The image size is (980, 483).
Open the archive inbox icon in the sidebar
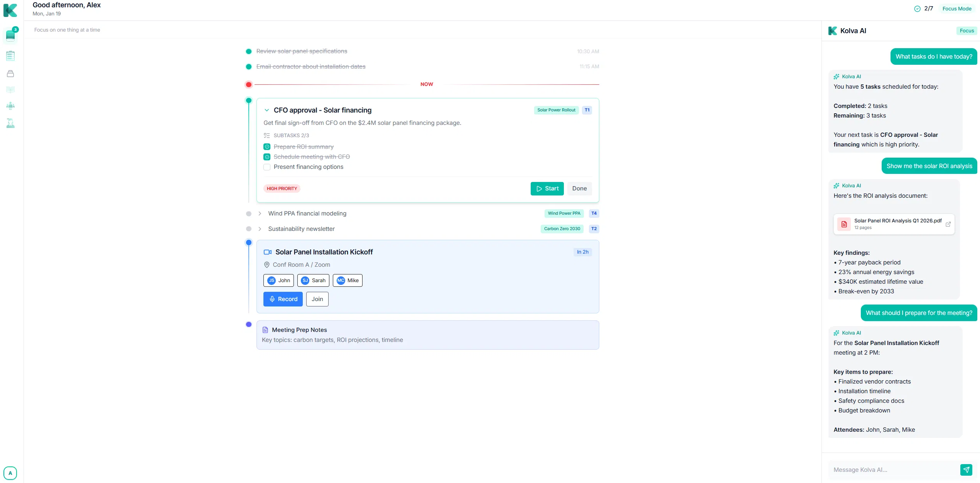[x=10, y=73]
